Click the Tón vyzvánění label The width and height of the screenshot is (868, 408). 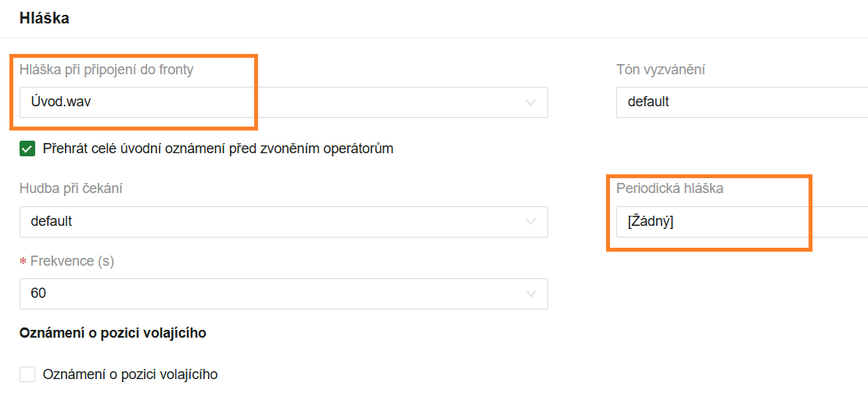coord(661,70)
